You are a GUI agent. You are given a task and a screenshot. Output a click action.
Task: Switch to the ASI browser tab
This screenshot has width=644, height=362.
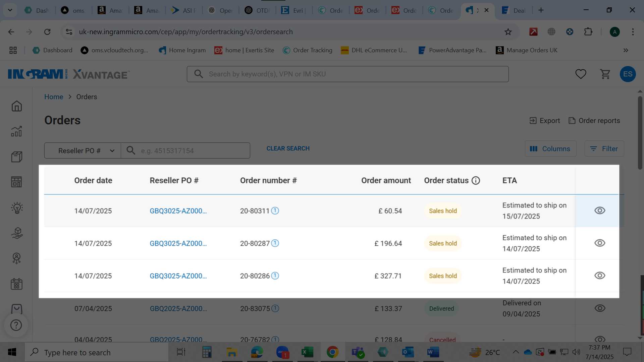tap(184, 10)
